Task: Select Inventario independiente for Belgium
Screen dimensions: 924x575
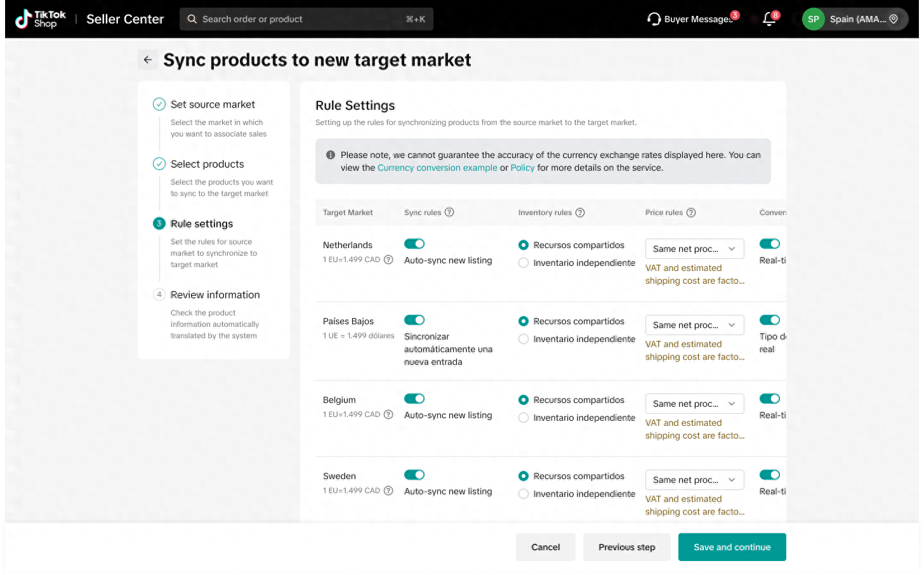Action: [524, 418]
